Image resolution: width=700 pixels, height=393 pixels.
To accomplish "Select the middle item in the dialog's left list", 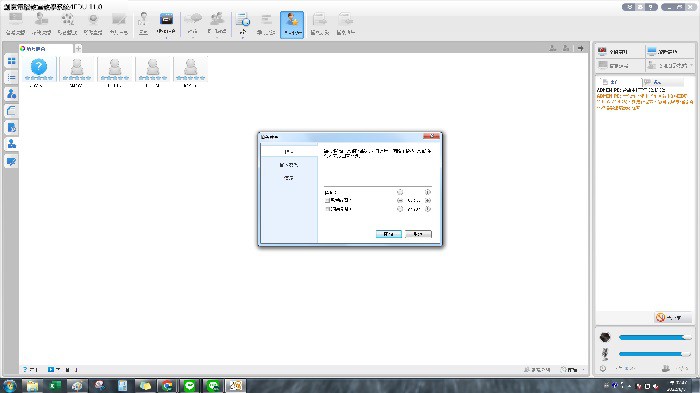I will (289, 165).
